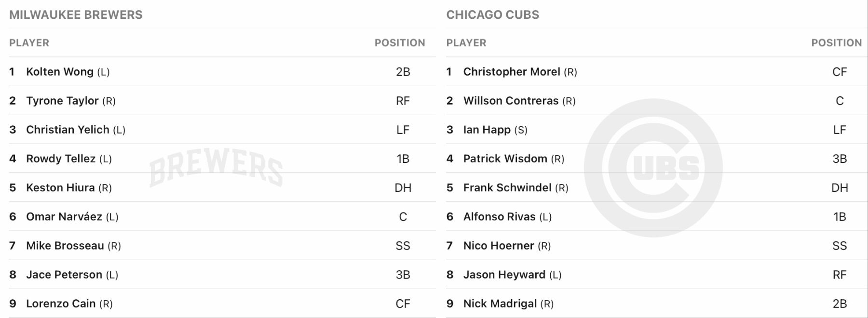868x318 pixels.
Task: Click Nick Madrigal's name
Action: point(500,304)
